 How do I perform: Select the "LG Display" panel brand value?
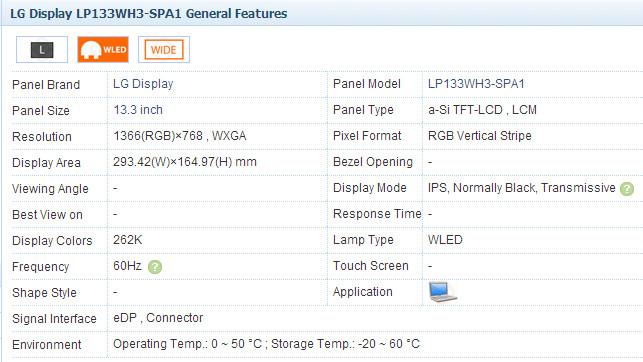(143, 84)
